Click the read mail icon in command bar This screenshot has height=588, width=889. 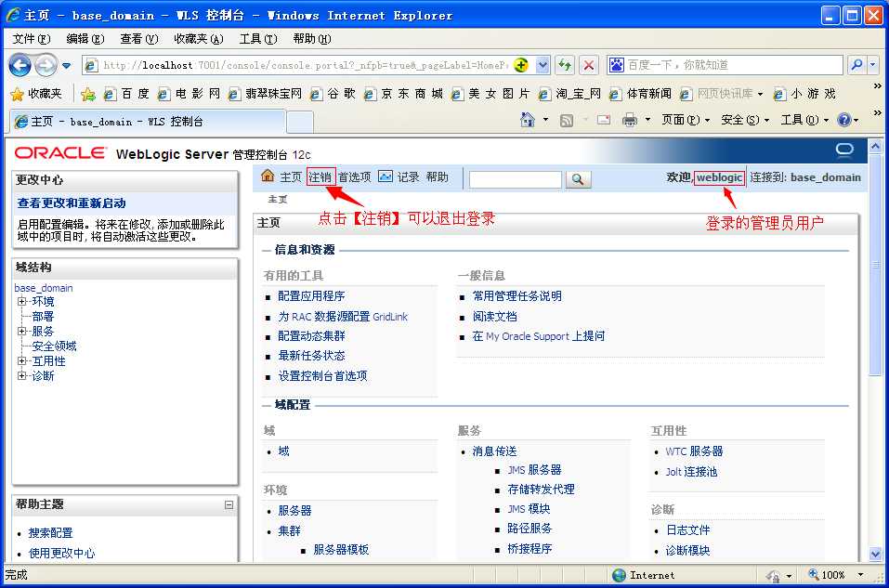pyautogui.click(x=604, y=120)
